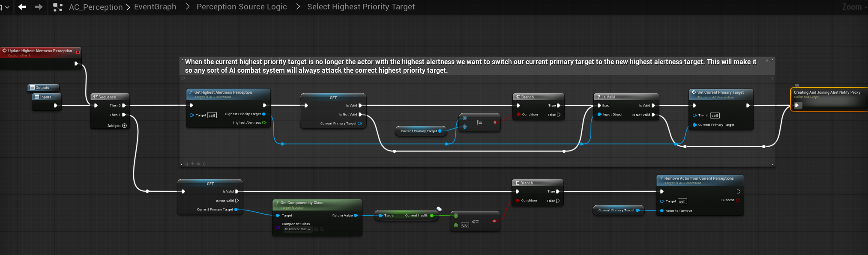The height and width of the screenshot is (255, 868).
Task: Navigate to the EventGraph breadcrumb
Action: pos(155,7)
